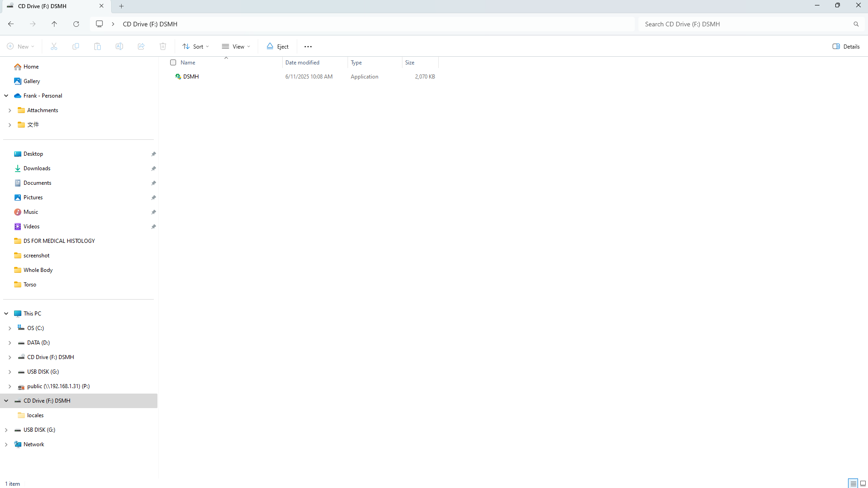Click the search magnifier icon

[856, 24]
